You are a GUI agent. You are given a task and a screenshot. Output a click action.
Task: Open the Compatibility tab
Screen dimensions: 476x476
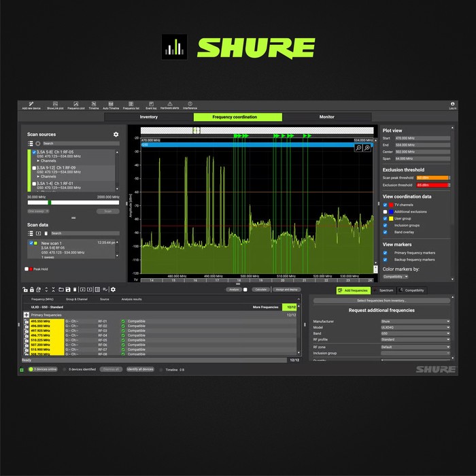coord(411,290)
